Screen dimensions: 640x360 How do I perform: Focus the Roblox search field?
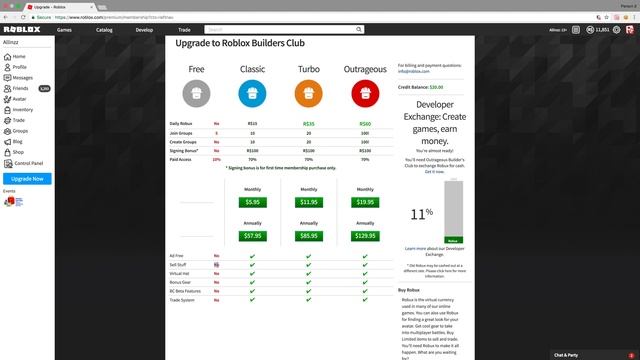coord(280,29)
